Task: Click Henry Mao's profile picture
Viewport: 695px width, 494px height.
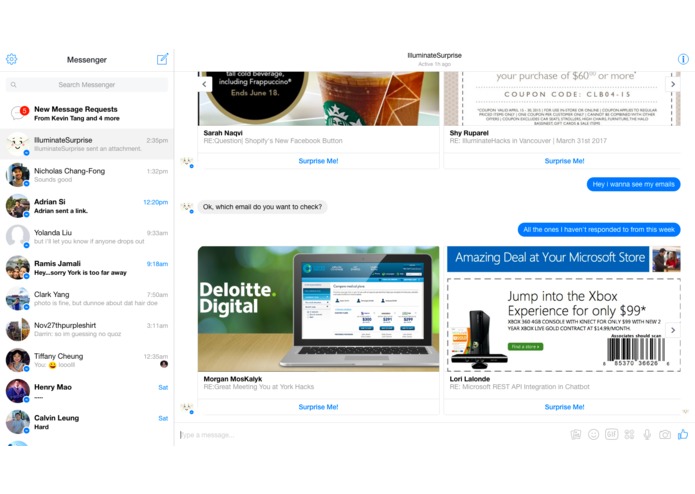Action: coord(18,391)
